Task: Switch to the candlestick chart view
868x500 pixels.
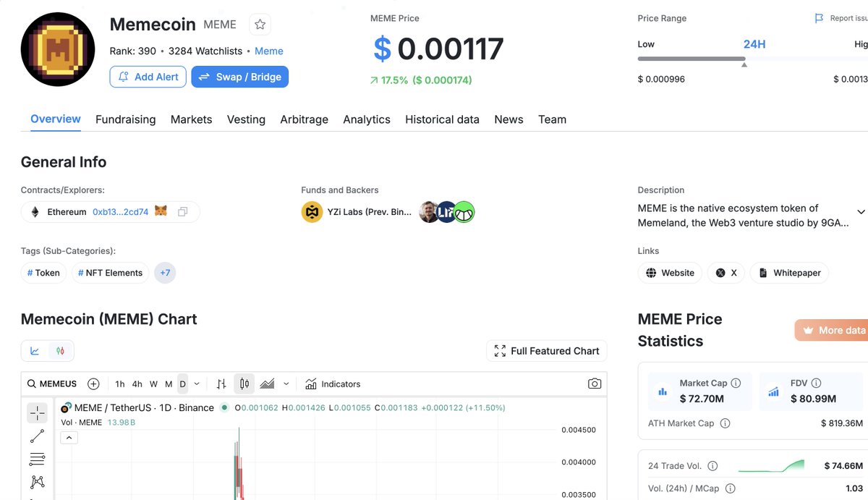Action: click(61, 351)
